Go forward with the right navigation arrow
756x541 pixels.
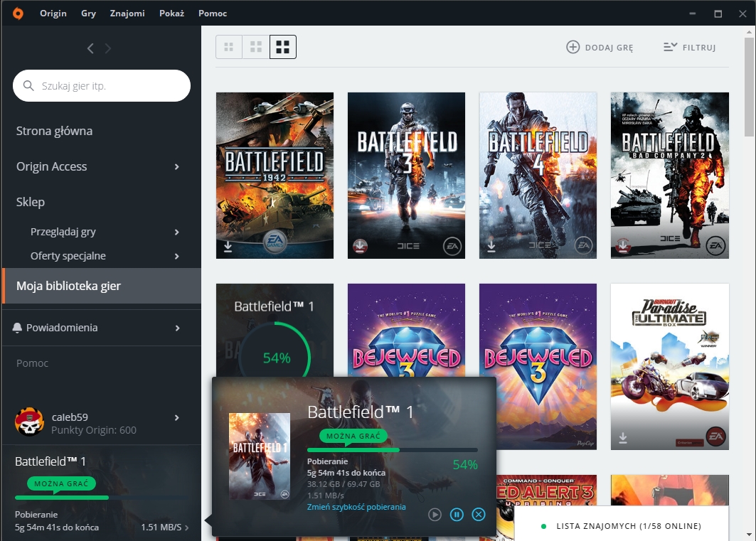(x=108, y=48)
